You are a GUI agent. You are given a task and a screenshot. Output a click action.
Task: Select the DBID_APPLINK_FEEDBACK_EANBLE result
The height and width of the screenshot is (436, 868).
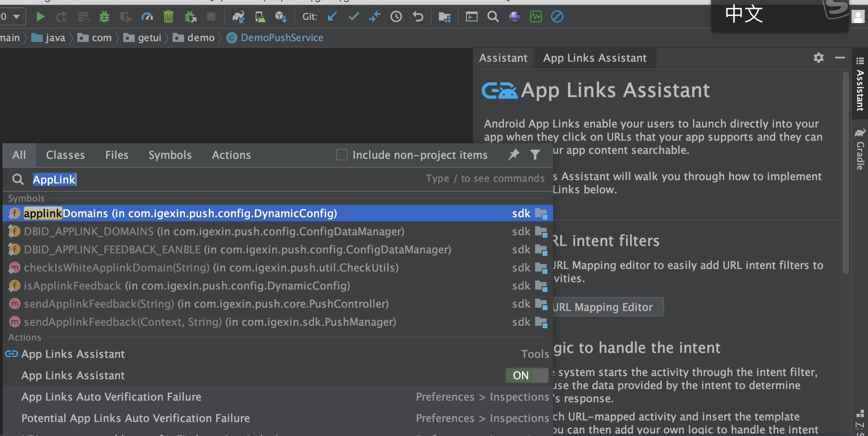pyautogui.click(x=278, y=249)
